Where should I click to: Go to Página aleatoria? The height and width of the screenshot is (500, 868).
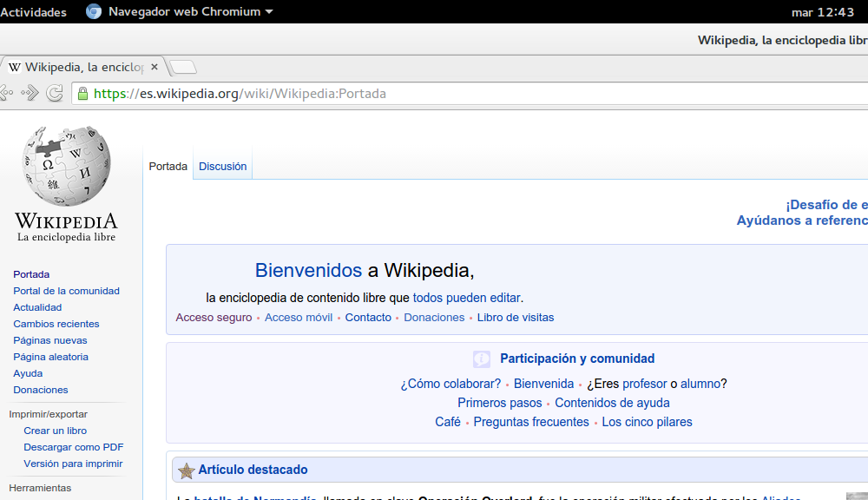(50, 357)
